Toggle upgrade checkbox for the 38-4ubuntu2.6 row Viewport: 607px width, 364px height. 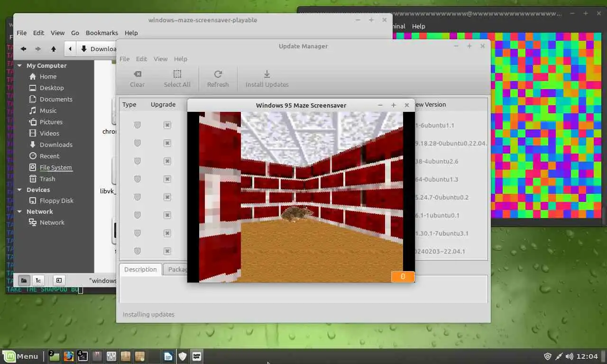tap(167, 161)
